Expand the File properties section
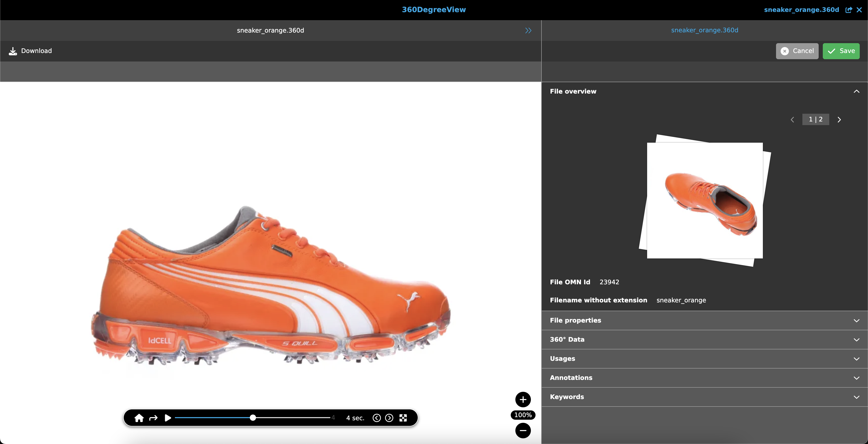868x444 pixels. click(x=856, y=320)
